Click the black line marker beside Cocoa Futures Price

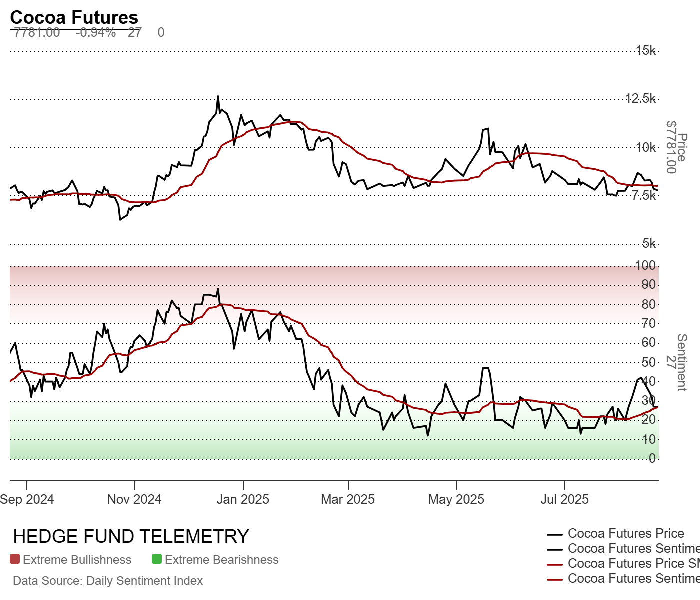(555, 534)
